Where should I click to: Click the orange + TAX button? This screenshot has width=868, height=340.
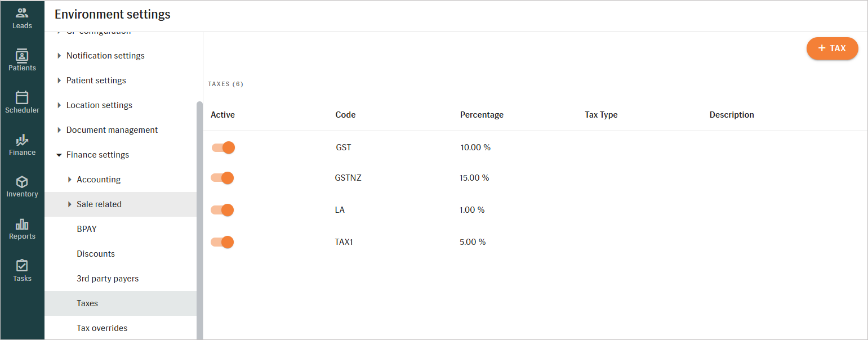pos(832,48)
